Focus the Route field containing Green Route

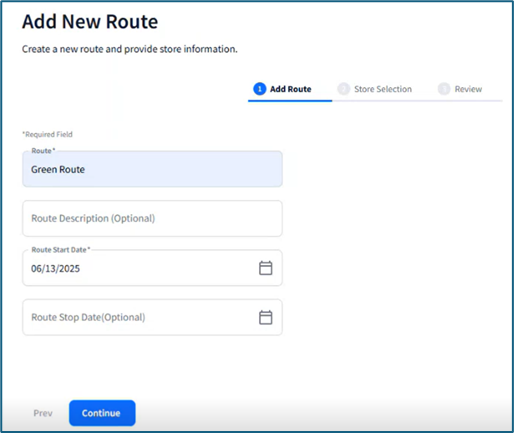click(x=152, y=169)
